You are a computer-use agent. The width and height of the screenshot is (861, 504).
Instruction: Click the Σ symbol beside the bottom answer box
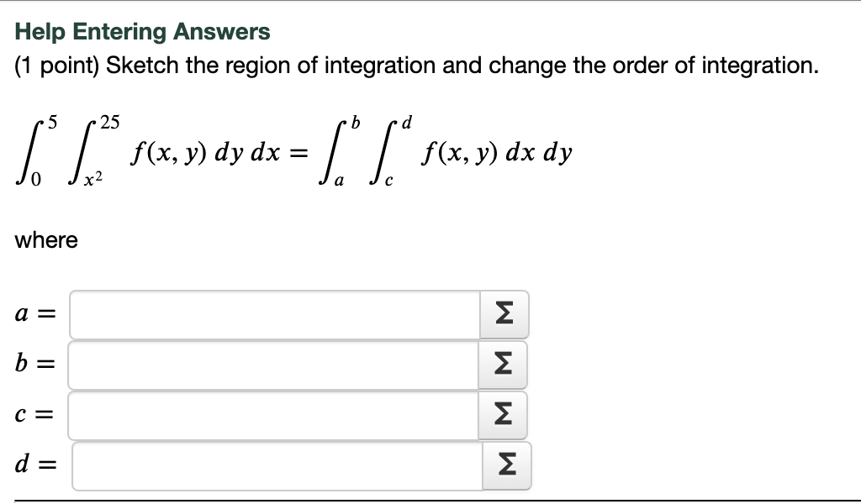tap(504, 465)
